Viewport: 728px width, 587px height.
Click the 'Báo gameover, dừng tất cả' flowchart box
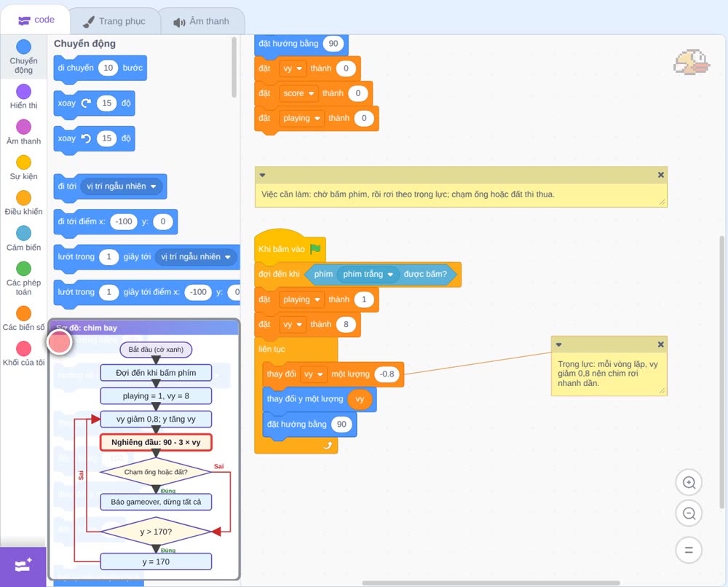pos(156,502)
